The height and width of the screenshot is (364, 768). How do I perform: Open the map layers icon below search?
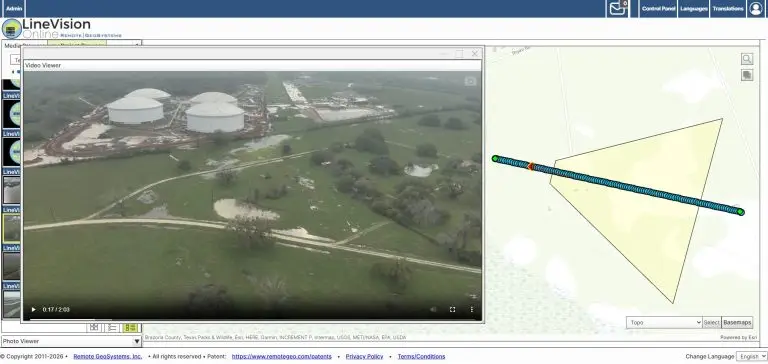(x=746, y=75)
